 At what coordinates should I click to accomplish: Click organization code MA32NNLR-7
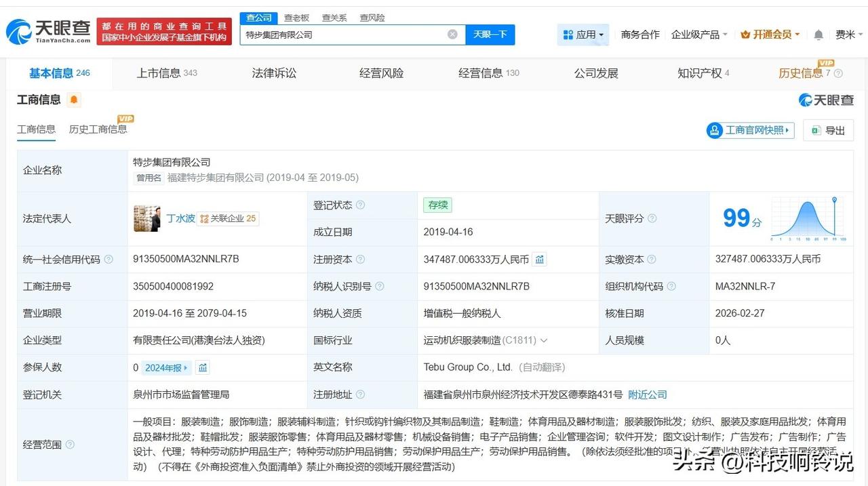tap(745, 286)
